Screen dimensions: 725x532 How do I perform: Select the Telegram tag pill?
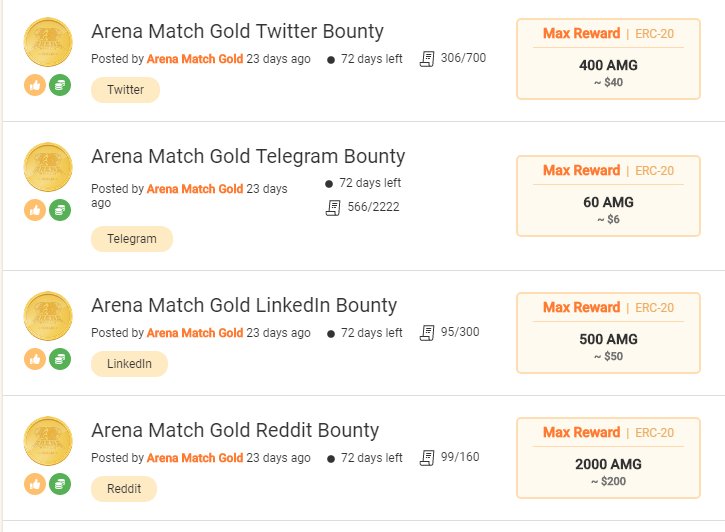pyautogui.click(x=131, y=239)
